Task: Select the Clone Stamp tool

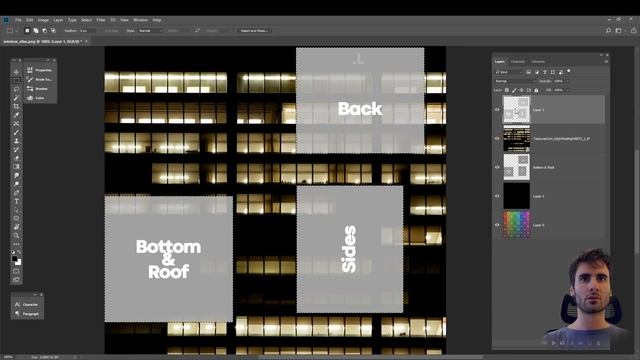Action: (16, 141)
